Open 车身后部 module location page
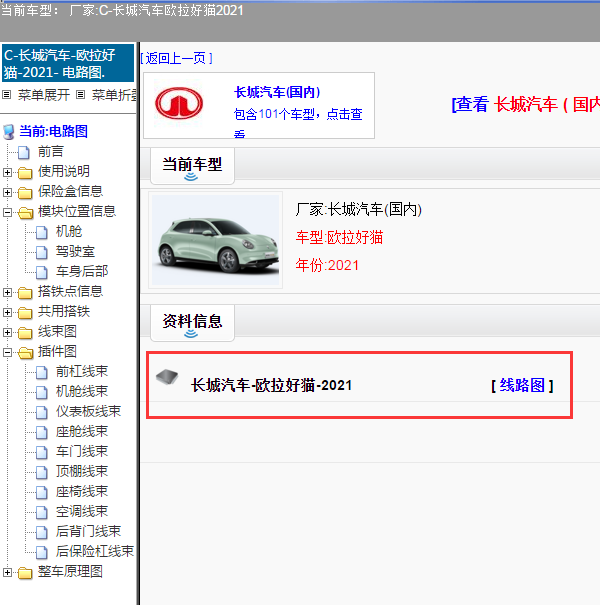 click(82, 272)
